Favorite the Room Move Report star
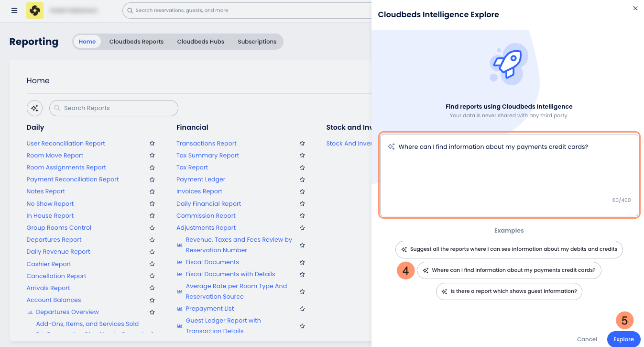The width and height of the screenshot is (644, 347). pos(152,155)
